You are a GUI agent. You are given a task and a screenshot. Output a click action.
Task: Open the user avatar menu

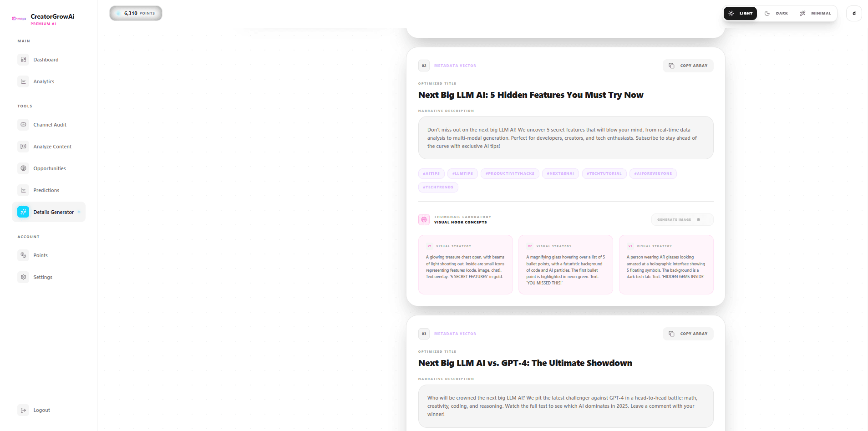click(x=853, y=13)
